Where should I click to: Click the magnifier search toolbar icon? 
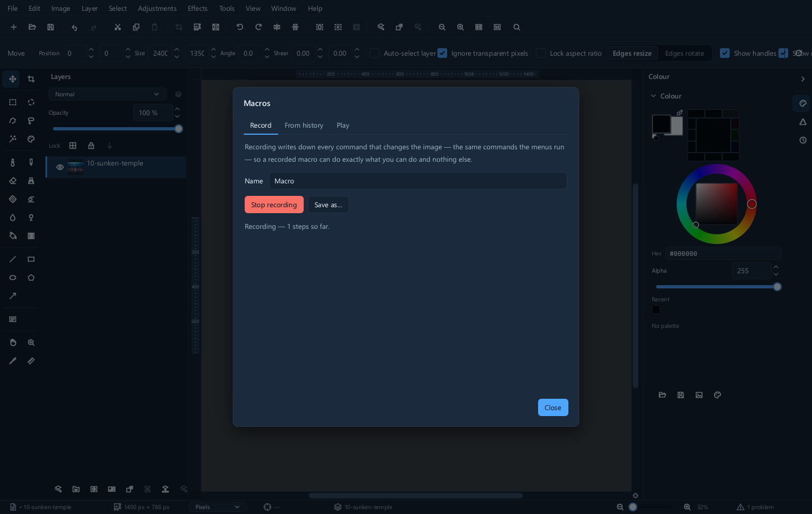516,27
